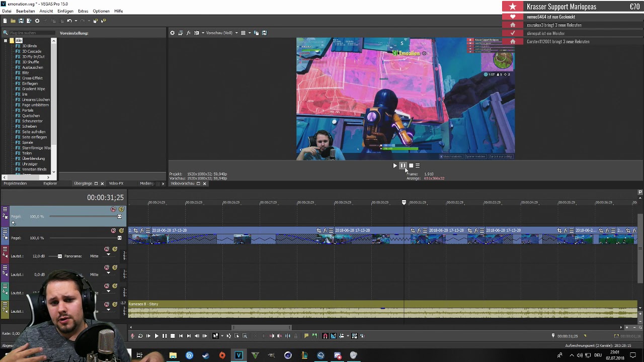Save the project with the floppy icon

tap(21, 21)
